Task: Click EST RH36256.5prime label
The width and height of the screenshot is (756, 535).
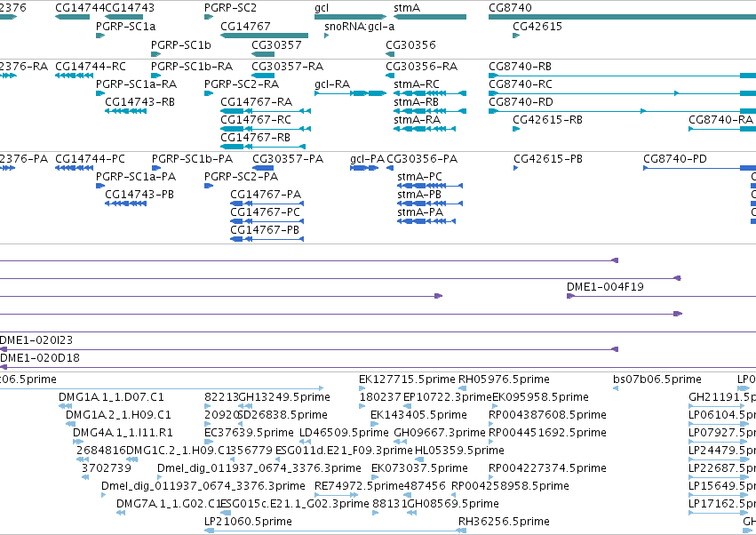Action: 504,522
